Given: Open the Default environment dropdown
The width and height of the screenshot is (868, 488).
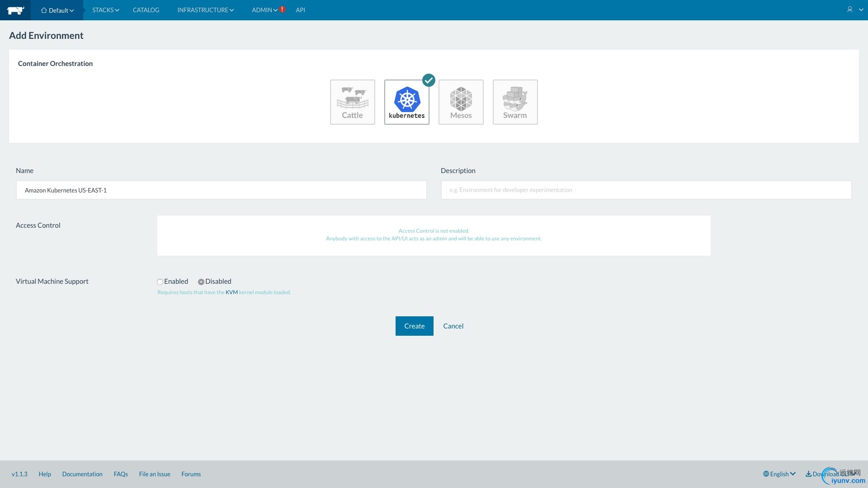Looking at the screenshot, I should [57, 10].
